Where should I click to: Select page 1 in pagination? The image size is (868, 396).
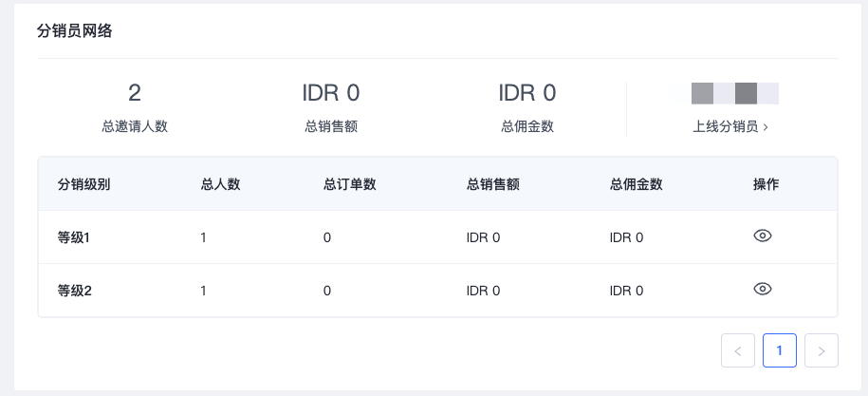(780, 350)
